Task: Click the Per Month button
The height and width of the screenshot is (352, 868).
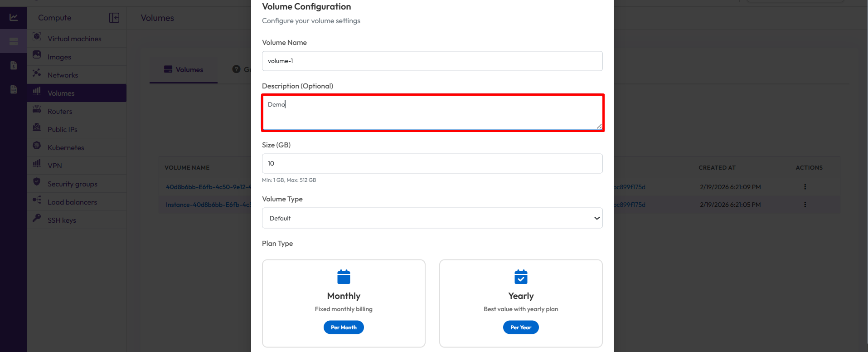Action: 344,328
